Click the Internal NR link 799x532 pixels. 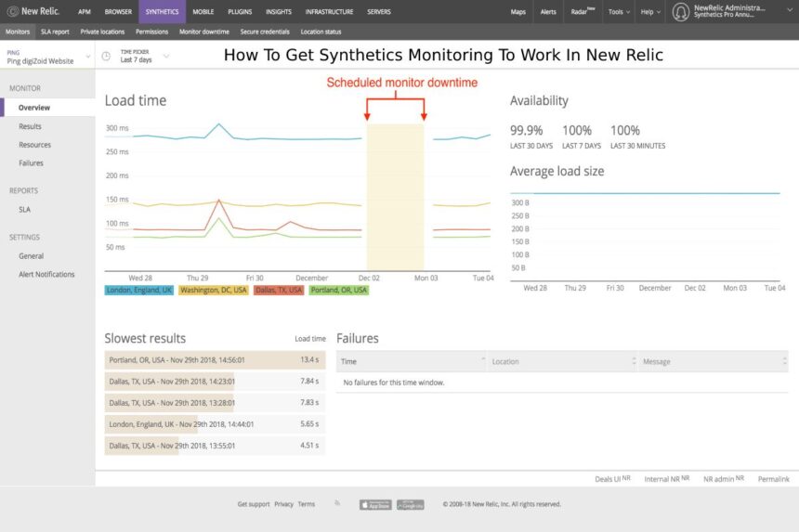click(666, 479)
